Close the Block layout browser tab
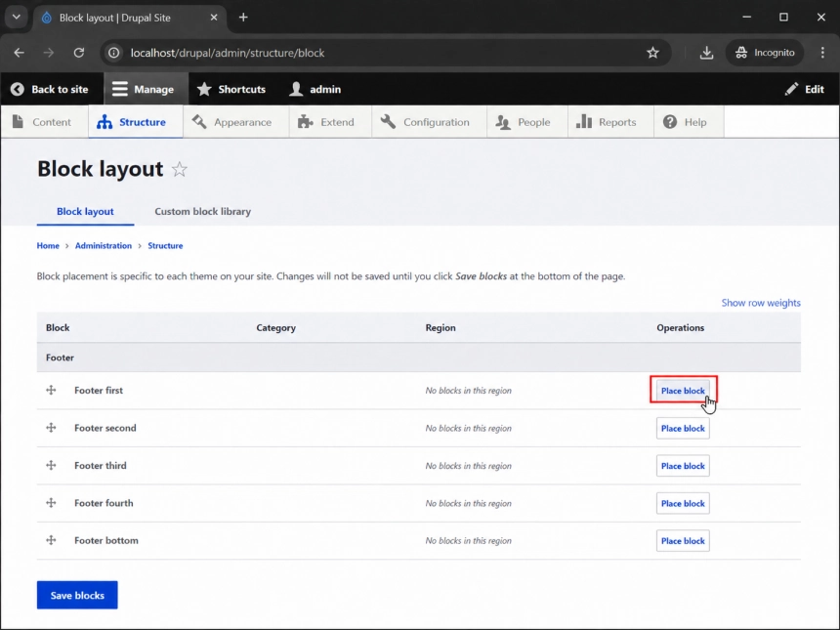 tap(214, 18)
